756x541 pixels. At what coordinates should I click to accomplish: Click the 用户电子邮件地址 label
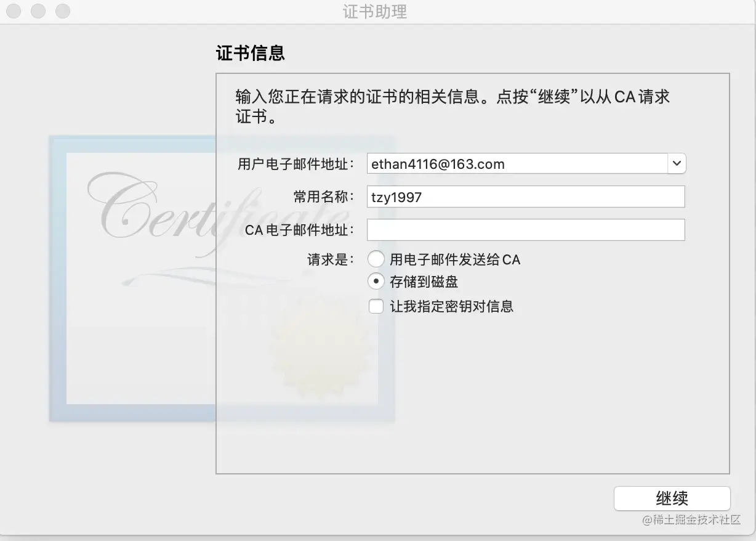(296, 164)
